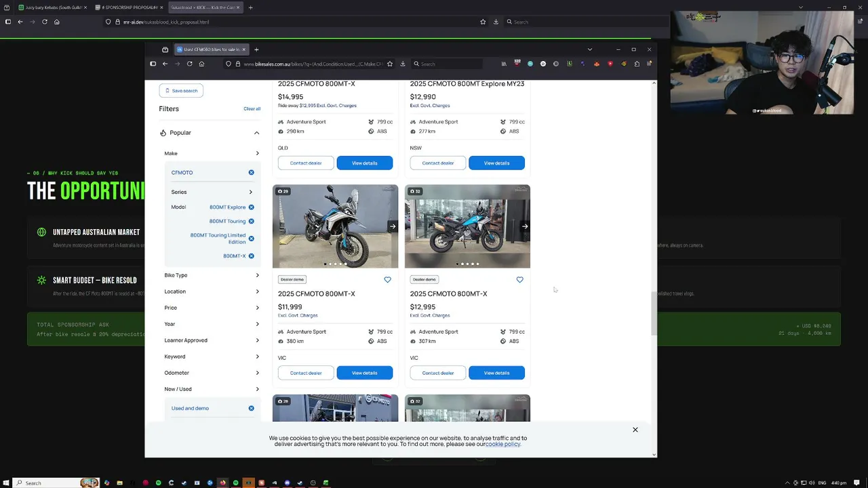This screenshot has width=868, height=488.
Task: Switch to Juicy Lucy Kebabs tab
Action: pyautogui.click(x=52, y=7)
